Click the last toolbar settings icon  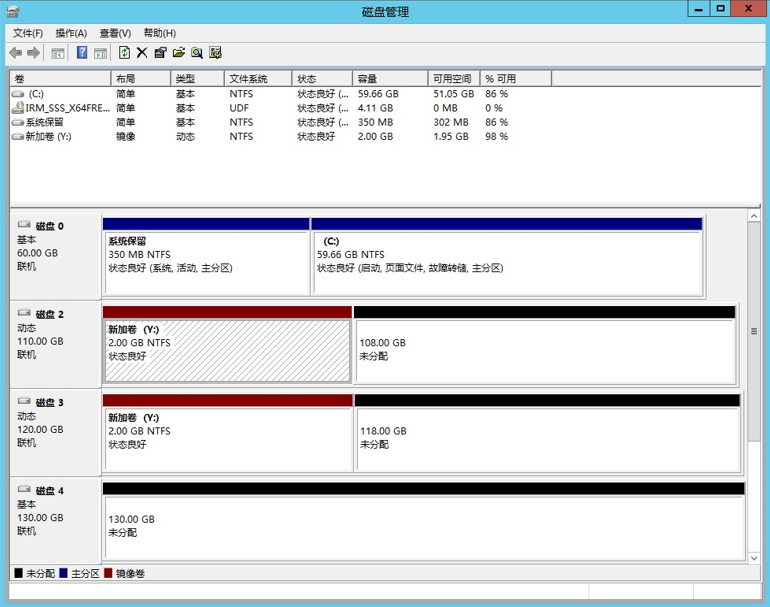coord(216,53)
